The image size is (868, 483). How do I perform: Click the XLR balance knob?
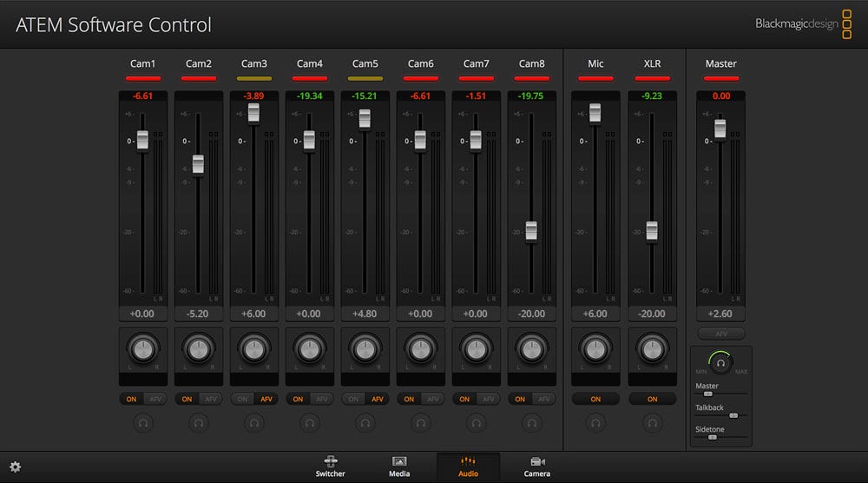tap(652, 349)
